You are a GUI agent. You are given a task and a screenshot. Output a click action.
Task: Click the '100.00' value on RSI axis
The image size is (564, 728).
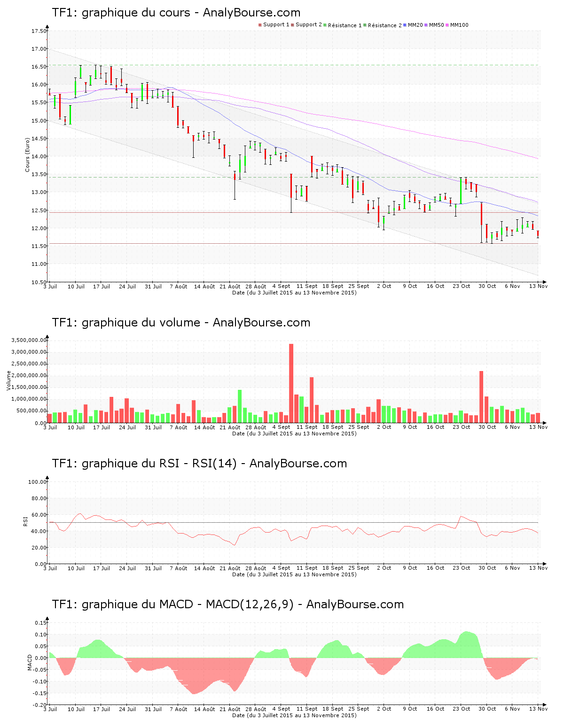click(37, 482)
